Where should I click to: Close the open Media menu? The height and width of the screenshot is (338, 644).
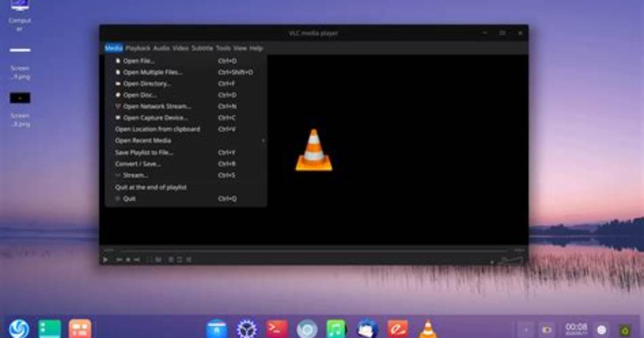point(114,48)
